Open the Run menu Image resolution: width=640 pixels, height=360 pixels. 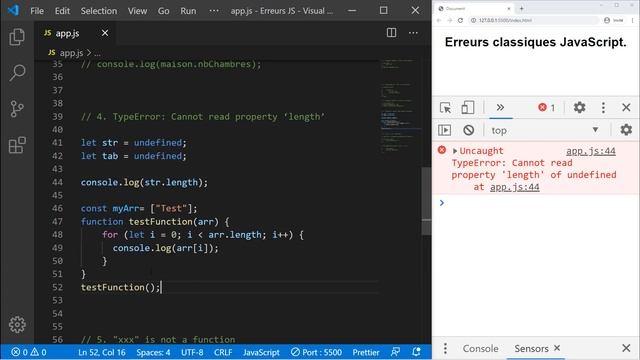pos(188,11)
